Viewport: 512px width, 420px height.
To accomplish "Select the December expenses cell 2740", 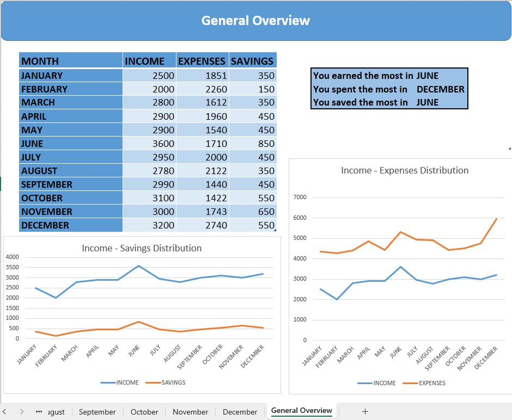I will pyautogui.click(x=202, y=225).
